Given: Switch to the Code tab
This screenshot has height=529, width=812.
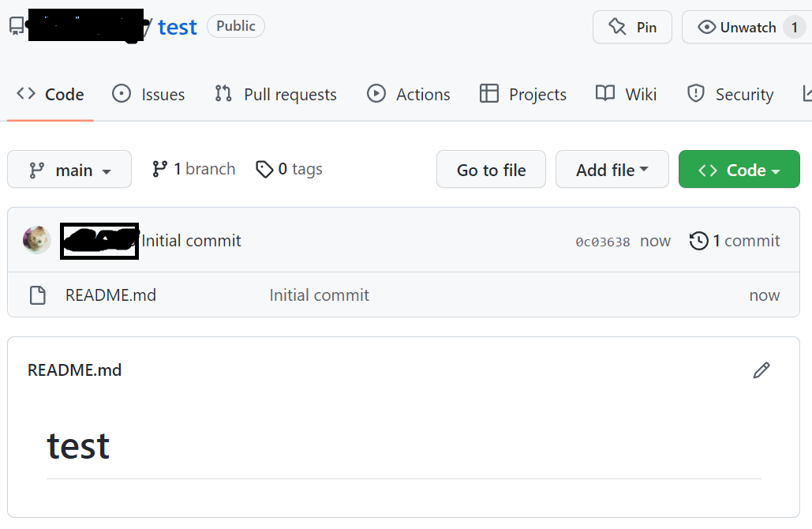Looking at the screenshot, I should (x=51, y=94).
